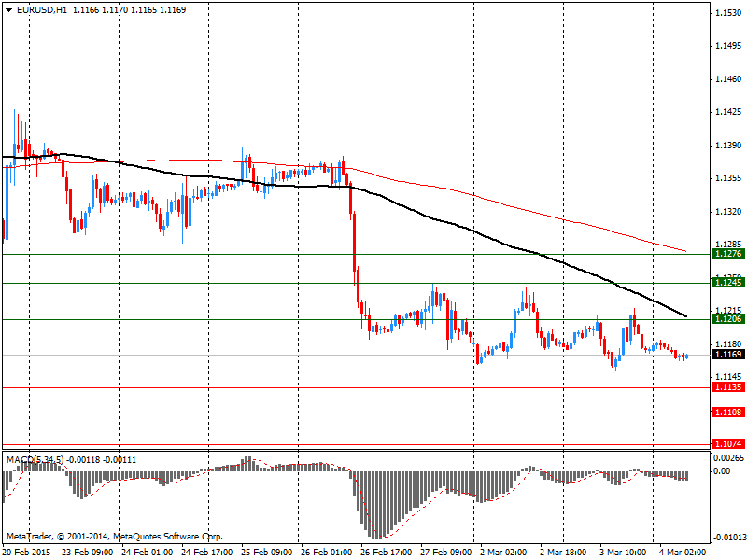Click the 24 Feb 01:00 time label
Screen dimensions: 747x560
(x=147, y=553)
